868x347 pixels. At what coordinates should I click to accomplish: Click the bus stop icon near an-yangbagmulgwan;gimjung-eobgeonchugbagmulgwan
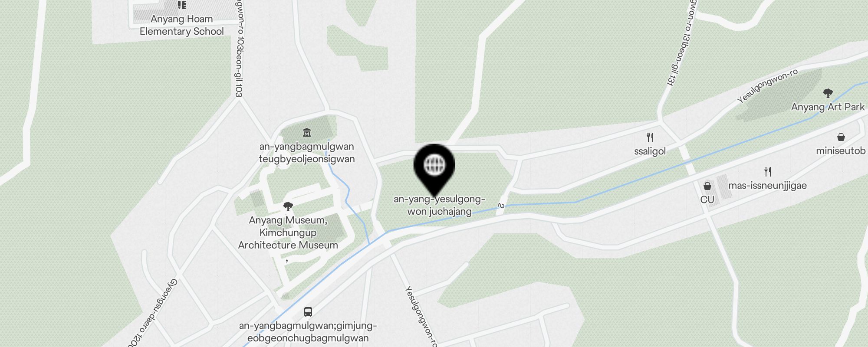(308, 311)
